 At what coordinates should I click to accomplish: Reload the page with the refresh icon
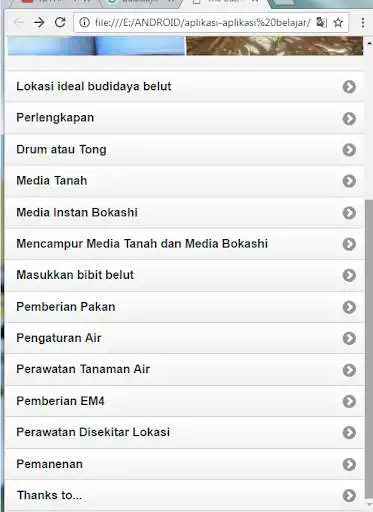pos(60,22)
